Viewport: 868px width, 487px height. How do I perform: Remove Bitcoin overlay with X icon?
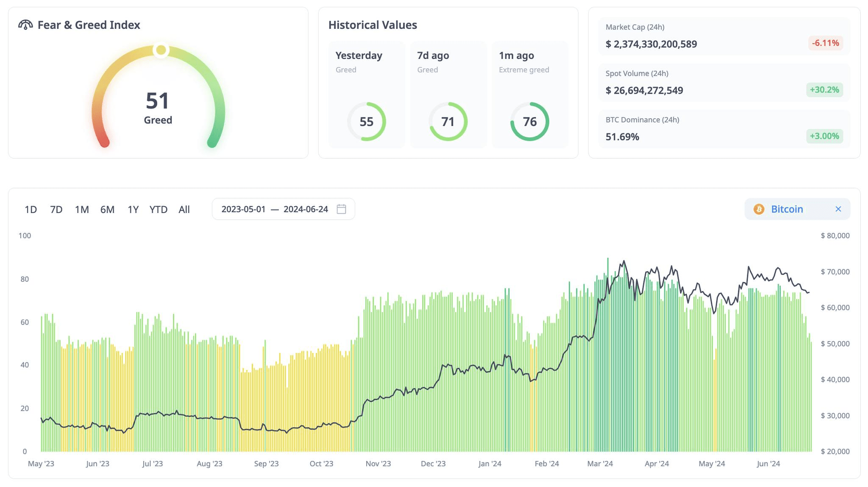838,209
